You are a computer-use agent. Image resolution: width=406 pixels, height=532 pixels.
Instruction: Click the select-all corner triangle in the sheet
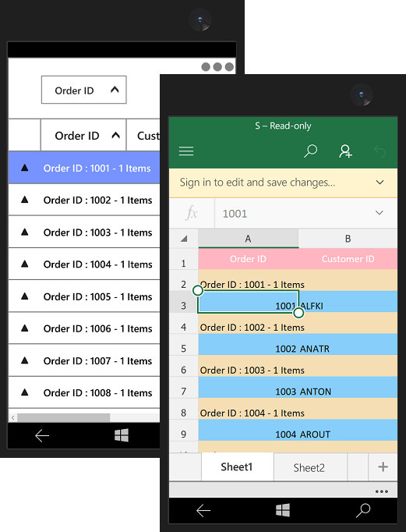[x=184, y=239]
